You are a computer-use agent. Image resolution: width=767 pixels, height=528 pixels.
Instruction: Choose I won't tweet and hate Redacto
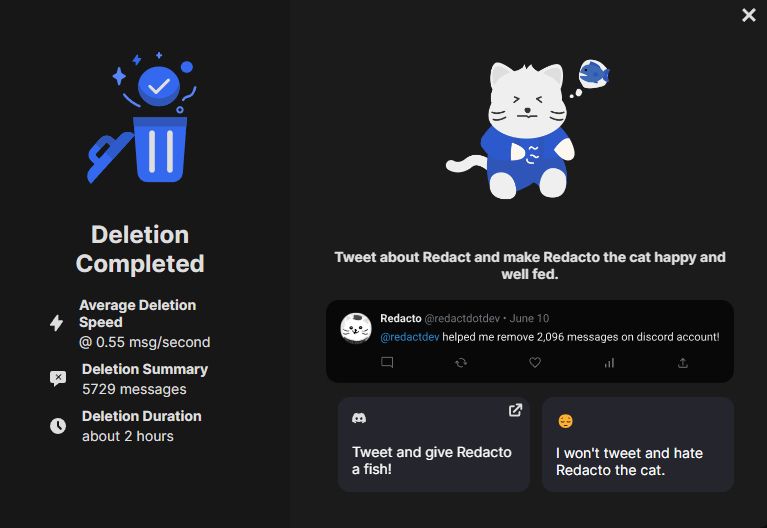(638, 444)
